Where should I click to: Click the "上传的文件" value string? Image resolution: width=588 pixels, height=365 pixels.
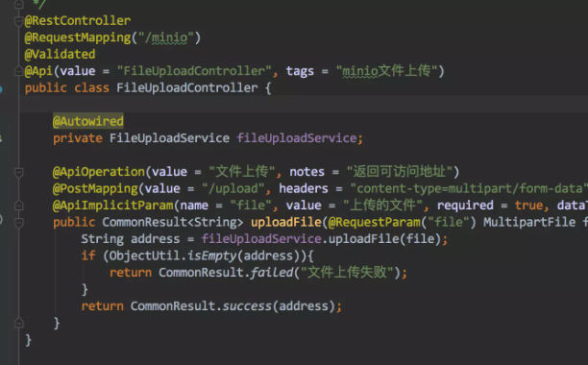click(x=382, y=206)
